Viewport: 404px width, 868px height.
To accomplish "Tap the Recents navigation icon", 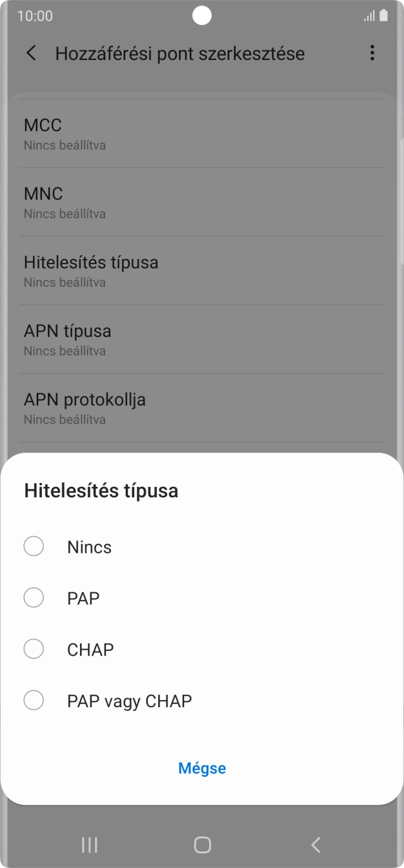I will [x=89, y=844].
